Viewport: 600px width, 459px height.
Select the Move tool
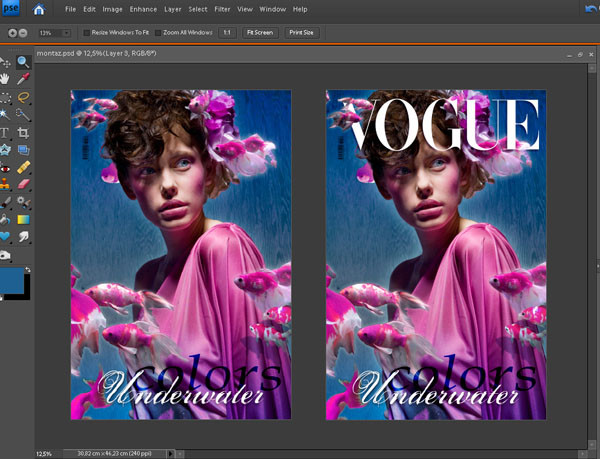pos(5,62)
